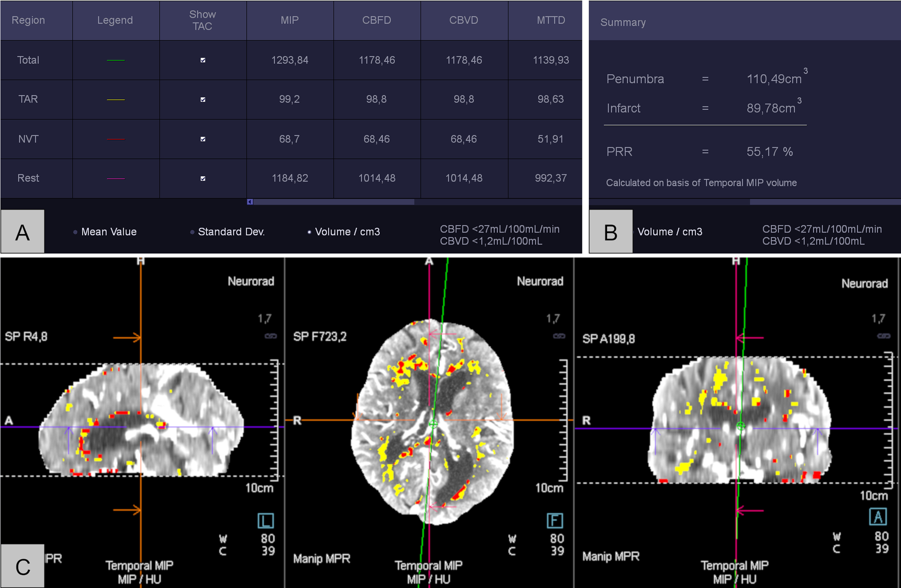Click the CBVD column header
Image resolution: width=901 pixels, height=588 pixels.
click(463, 20)
